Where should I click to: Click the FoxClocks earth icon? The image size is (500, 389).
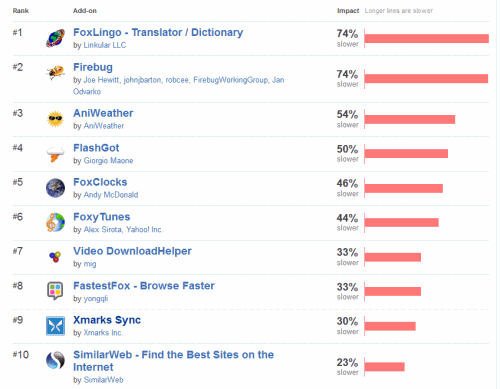[x=55, y=188]
